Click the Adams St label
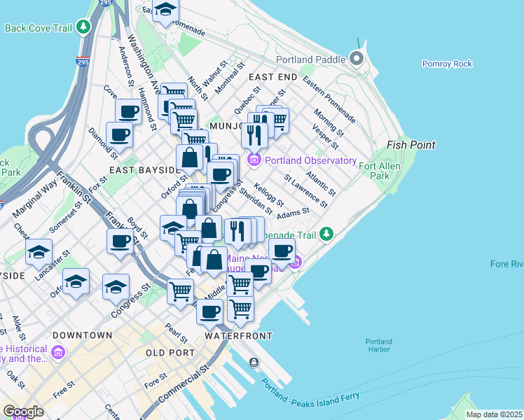The height and width of the screenshot is (420, 524). pos(293,213)
